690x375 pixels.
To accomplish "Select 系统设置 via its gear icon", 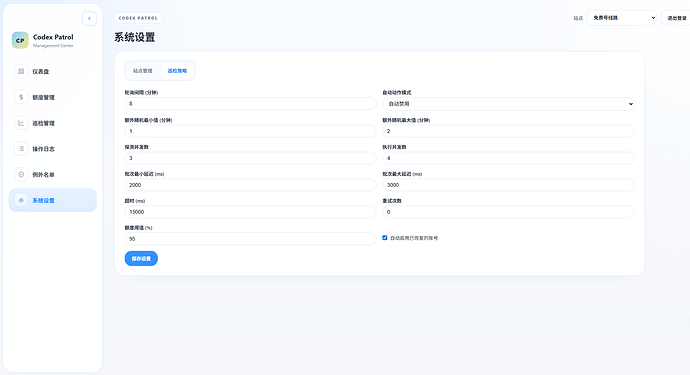I will point(21,200).
